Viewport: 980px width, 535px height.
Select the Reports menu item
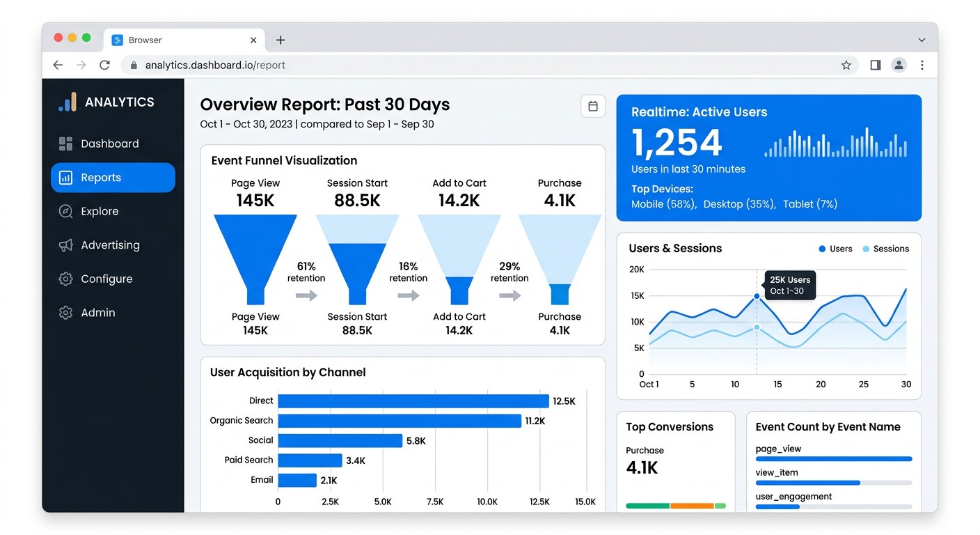[113, 178]
